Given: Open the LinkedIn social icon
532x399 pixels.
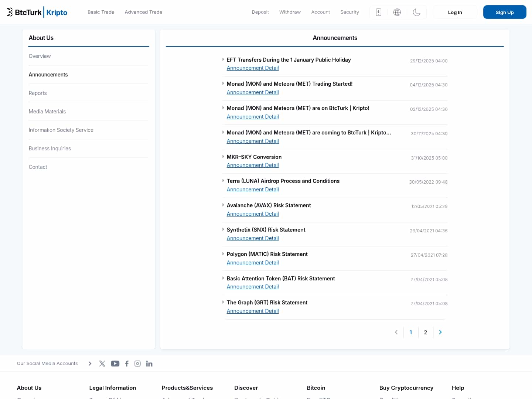Looking at the screenshot, I should pos(149,364).
